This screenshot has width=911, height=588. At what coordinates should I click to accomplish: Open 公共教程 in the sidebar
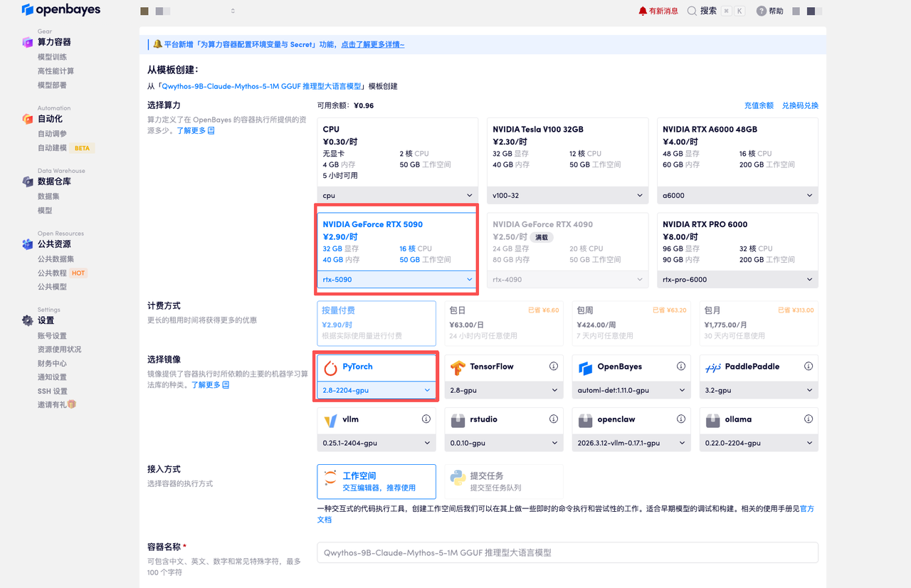click(52, 273)
